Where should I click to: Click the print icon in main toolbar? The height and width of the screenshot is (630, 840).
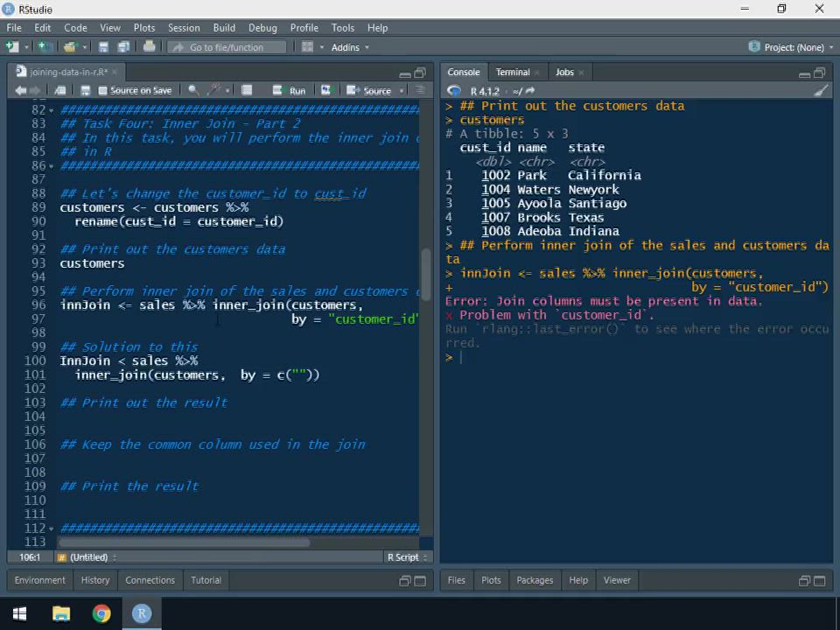pos(149,47)
